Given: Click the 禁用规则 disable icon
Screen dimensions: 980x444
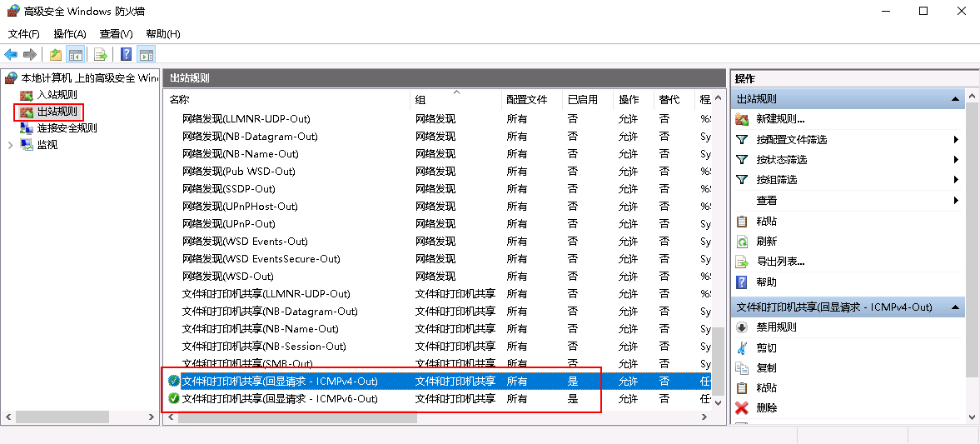Looking at the screenshot, I should pyautogui.click(x=742, y=327).
